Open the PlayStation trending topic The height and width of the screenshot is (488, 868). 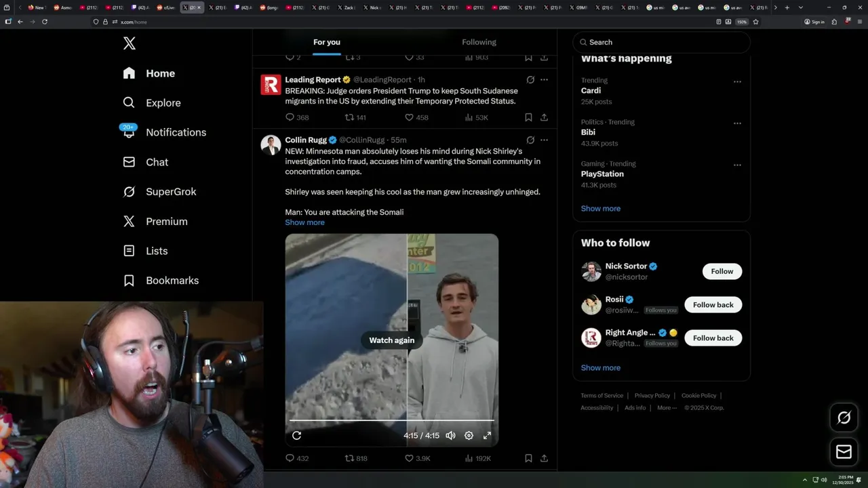tap(602, 174)
